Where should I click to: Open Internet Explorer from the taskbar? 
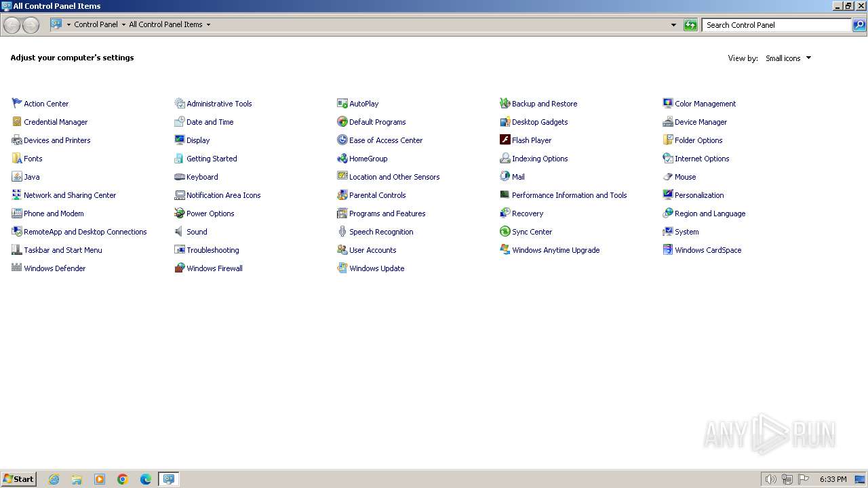(54, 479)
